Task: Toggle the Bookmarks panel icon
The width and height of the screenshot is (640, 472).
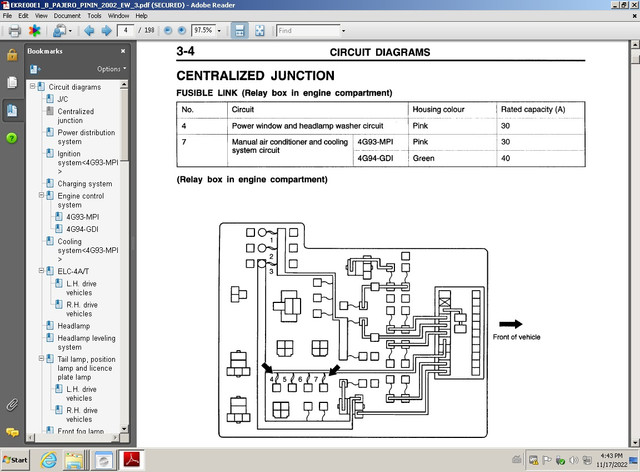Action: pyautogui.click(x=12, y=110)
